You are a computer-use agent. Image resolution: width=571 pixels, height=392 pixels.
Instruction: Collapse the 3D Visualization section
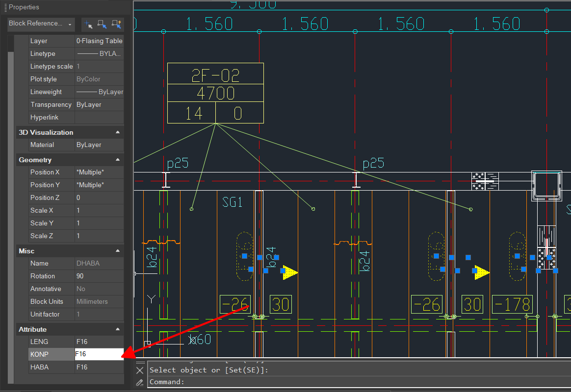tap(118, 132)
